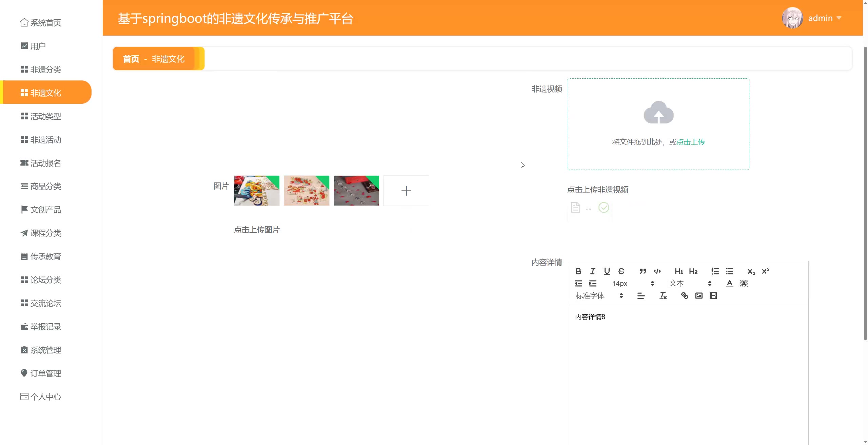The image size is (868, 445).
Task: Click 首页 in the breadcrumb
Action: [131, 59]
